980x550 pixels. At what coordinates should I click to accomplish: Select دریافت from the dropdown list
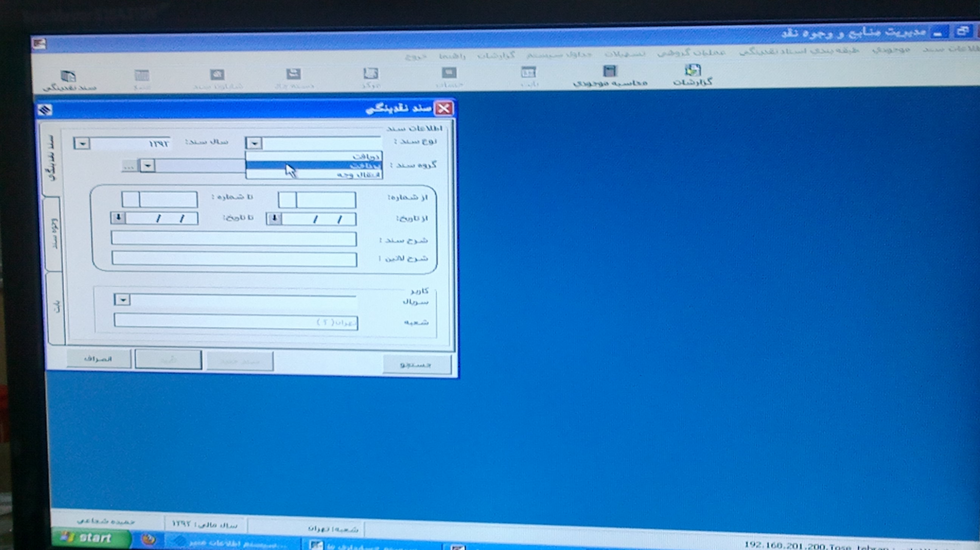(x=314, y=156)
